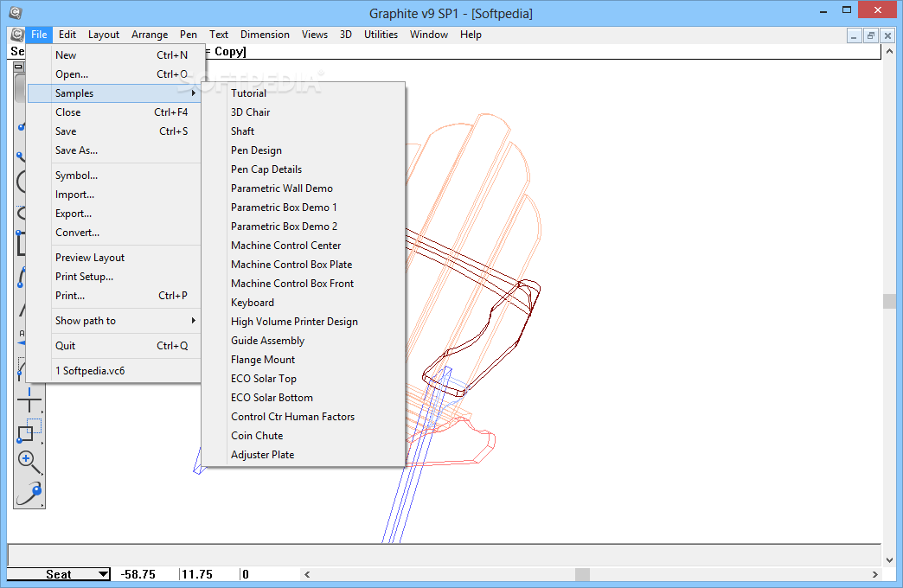Open recent file 1 Softpedia.vc6

click(x=114, y=371)
